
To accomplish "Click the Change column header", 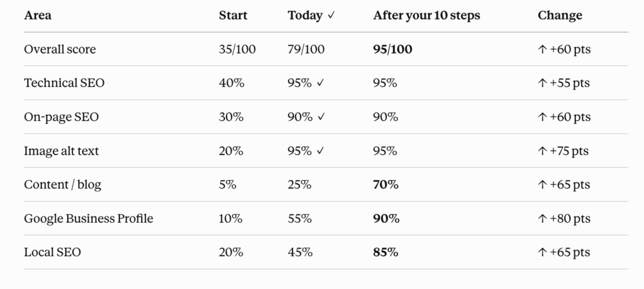I will click(x=560, y=16).
